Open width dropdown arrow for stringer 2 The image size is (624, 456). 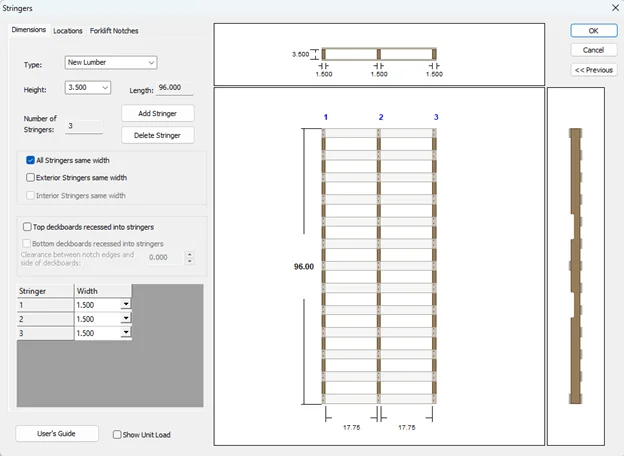pos(126,318)
